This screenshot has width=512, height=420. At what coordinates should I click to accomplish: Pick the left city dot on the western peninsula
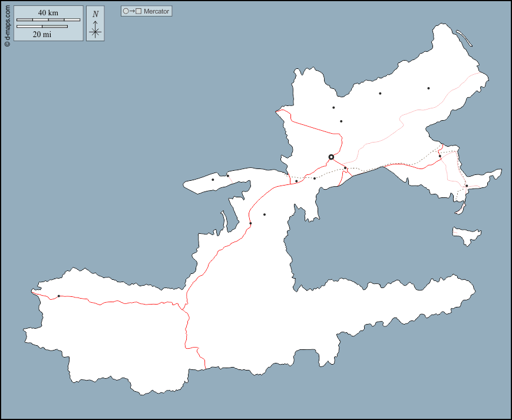213,180
